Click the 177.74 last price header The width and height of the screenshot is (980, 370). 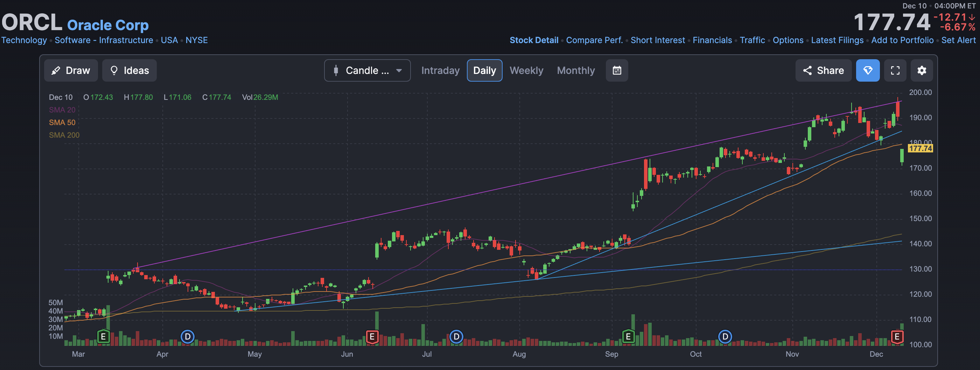pos(892,22)
